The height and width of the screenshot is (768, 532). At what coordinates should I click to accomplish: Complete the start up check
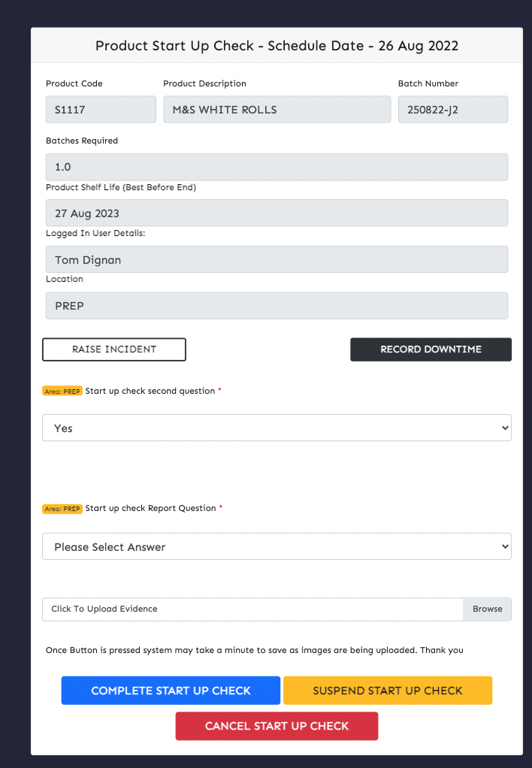point(171,690)
